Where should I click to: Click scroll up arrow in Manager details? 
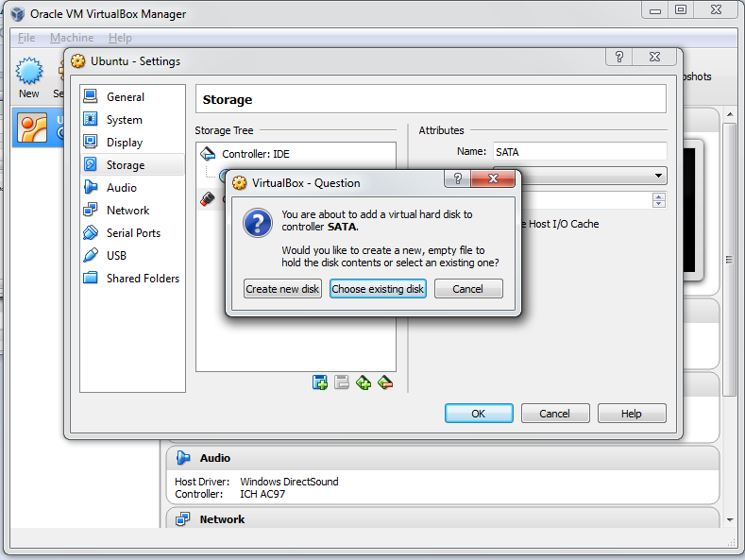click(730, 114)
